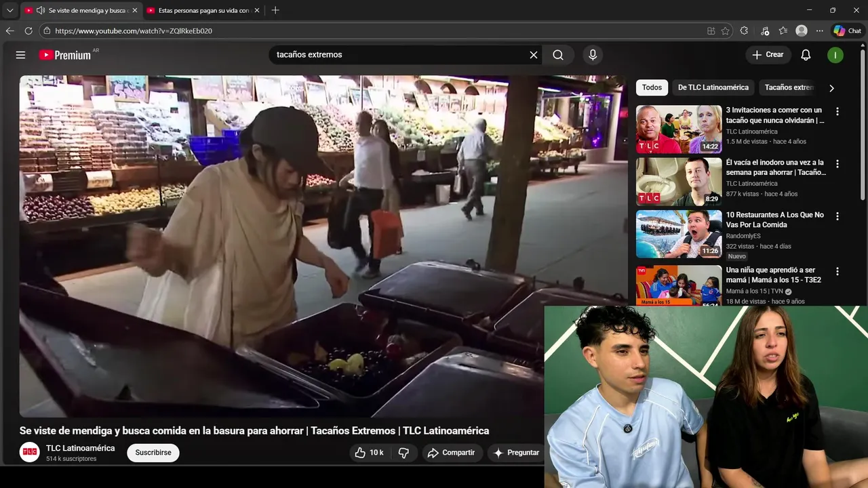The image size is (868, 488).
Task: Subscribe with the Suscribirse button
Action: (x=153, y=453)
